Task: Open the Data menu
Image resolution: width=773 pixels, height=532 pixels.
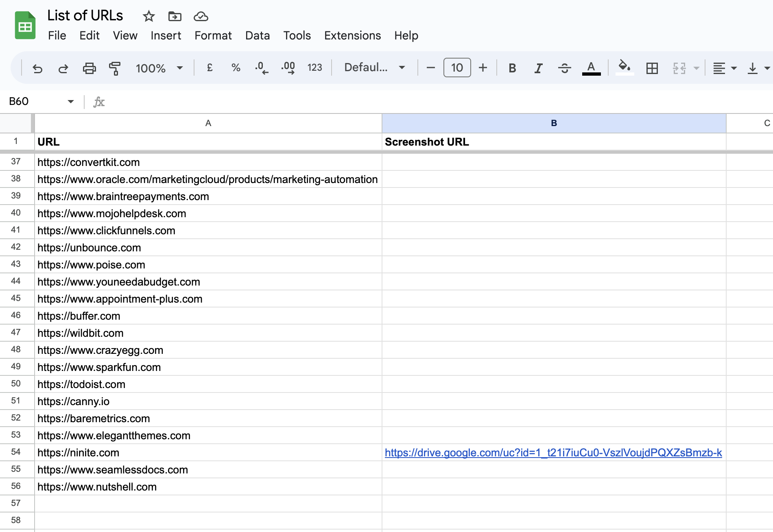Action: click(x=257, y=36)
